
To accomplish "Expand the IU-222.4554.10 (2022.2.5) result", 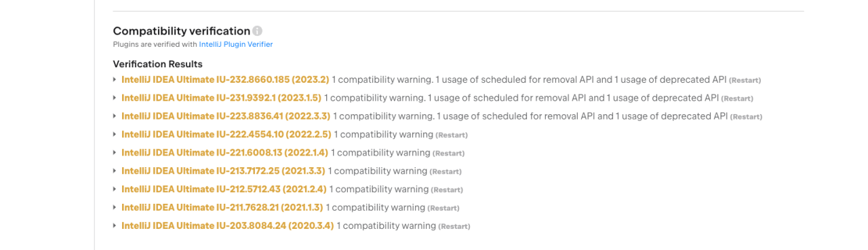I will click(x=115, y=135).
